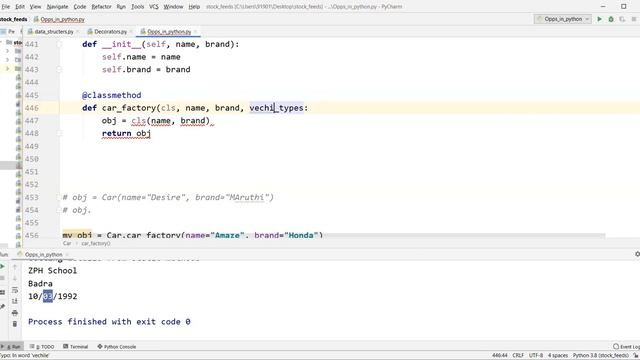Screen dimensions: 640x360
Task: Open the TODO tool window
Action: 42,347
